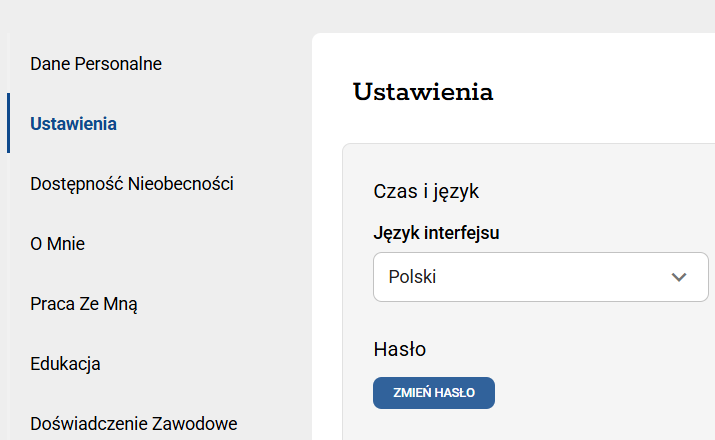Click the dropdown chevron arrow icon
The width and height of the screenshot is (715, 440).
click(680, 277)
